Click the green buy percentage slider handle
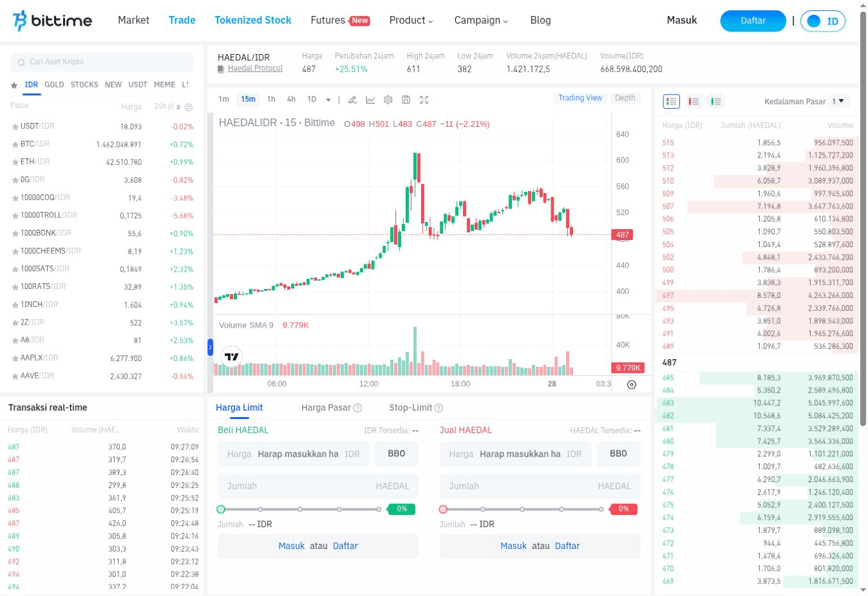 [221, 510]
